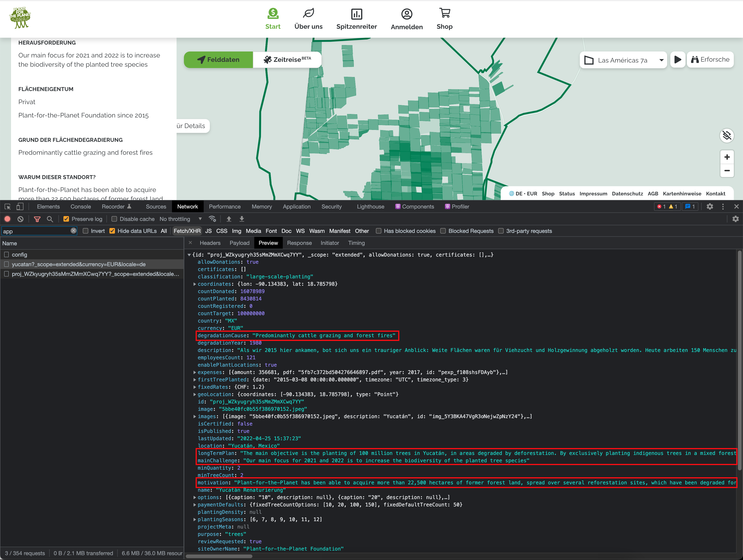Viewport: 743px width, 560px height.
Task: Open the Über uns leaf icon
Action: pos(308,13)
